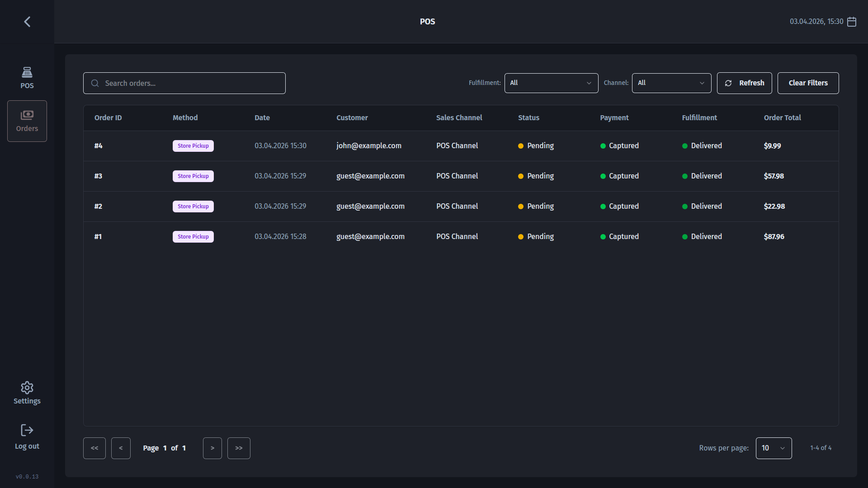This screenshot has width=868, height=488.
Task: Open order #4
Action: pyautogui.click(x=461, y=146)
